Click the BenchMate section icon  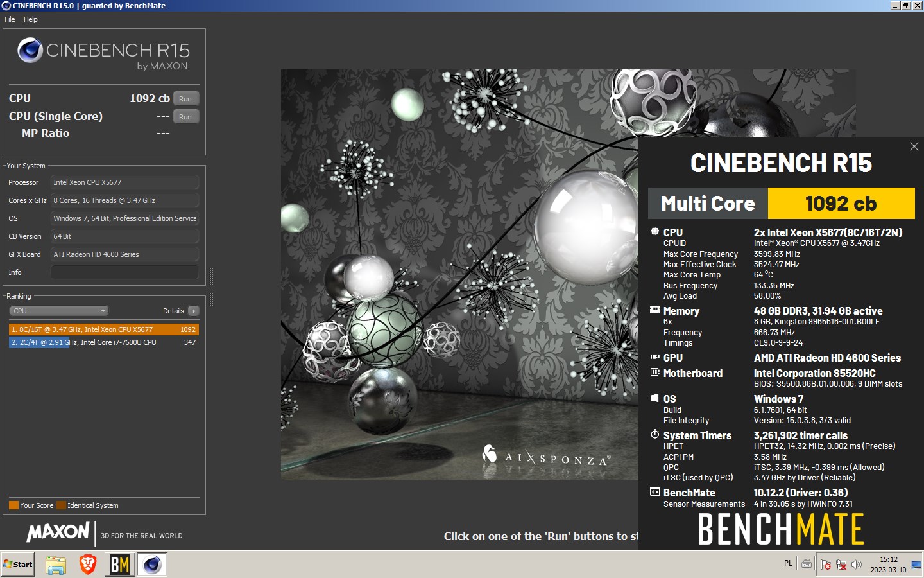tap(654, 492)
